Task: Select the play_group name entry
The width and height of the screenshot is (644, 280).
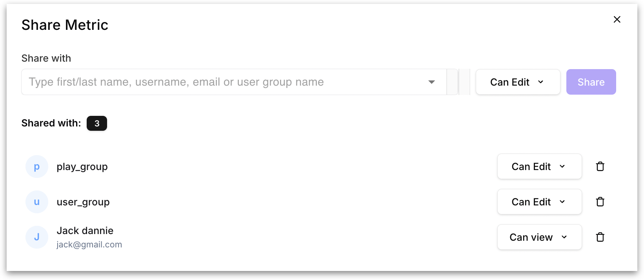Action: (x=82, y=167)
